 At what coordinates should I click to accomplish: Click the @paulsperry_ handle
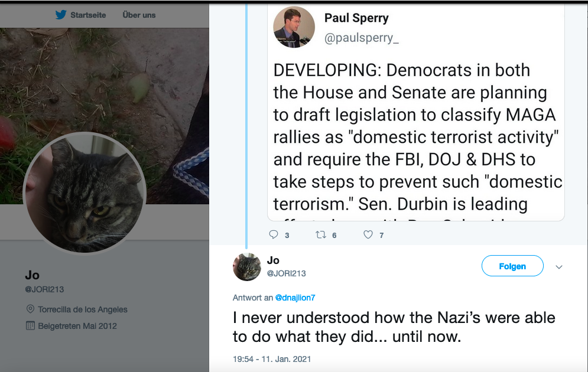(362, 39)
